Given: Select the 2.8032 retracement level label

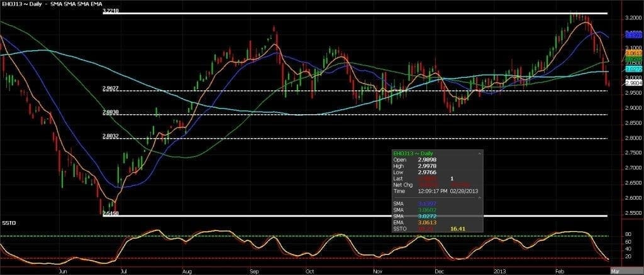Looking at the screenshot, I should point(111,136).
